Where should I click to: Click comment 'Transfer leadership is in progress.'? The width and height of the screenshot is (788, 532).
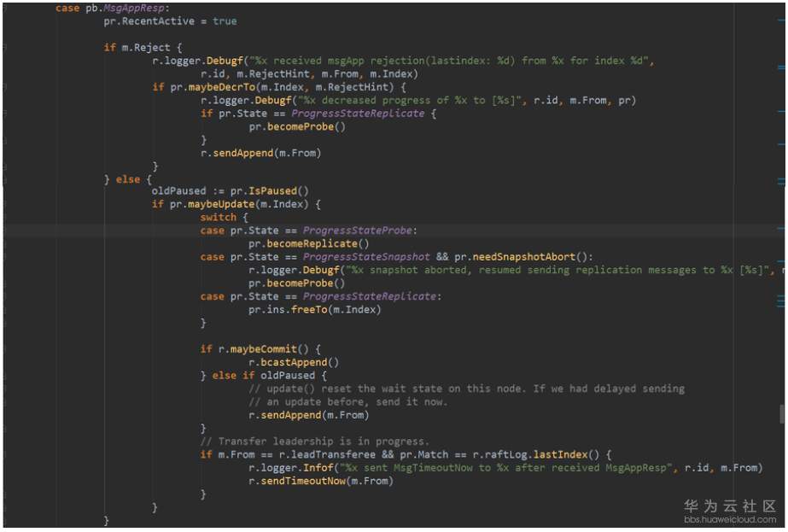point(314,441)
